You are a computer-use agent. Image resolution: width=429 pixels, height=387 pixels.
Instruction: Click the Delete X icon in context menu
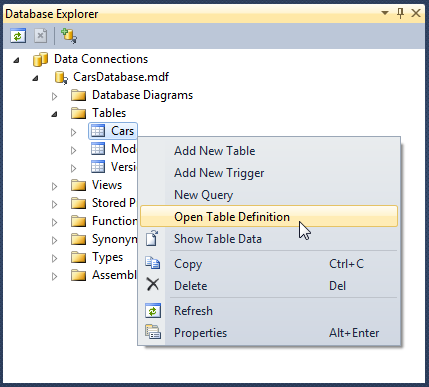click(153, 285)
